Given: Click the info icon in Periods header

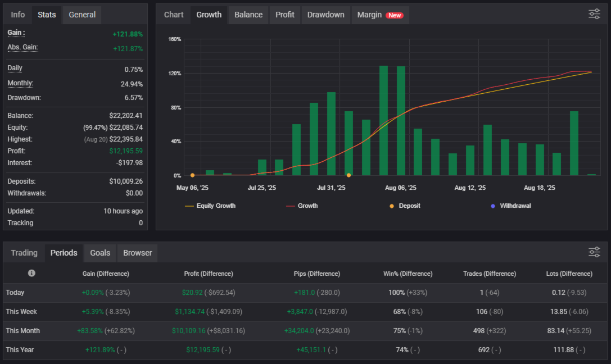Looking at the screenshot, I should coord(31,274).
